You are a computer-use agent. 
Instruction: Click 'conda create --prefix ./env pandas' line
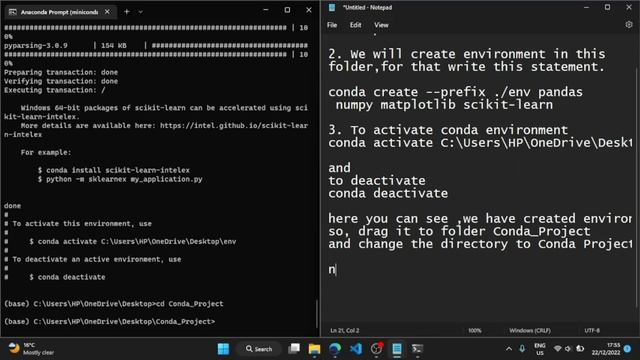[x=456, y=92]
